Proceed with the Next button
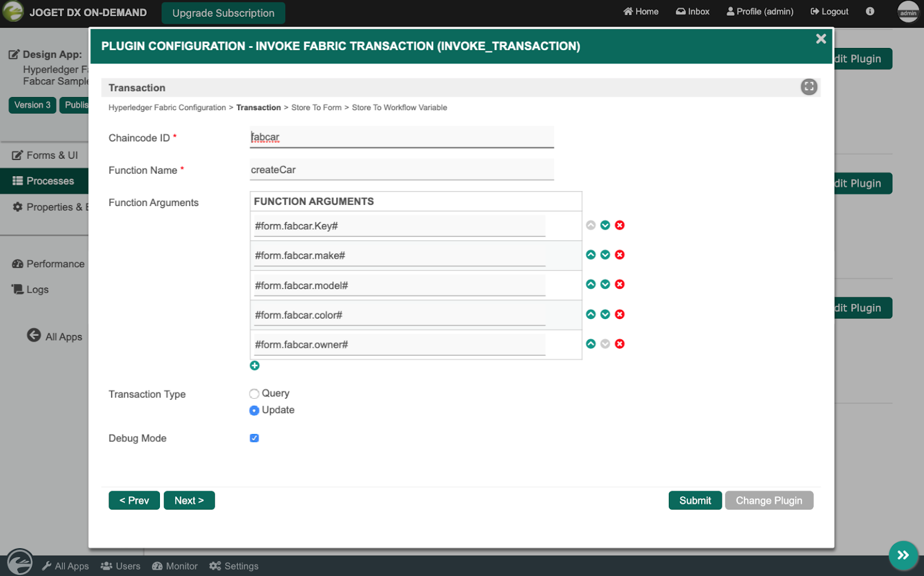 pos(189,500)
